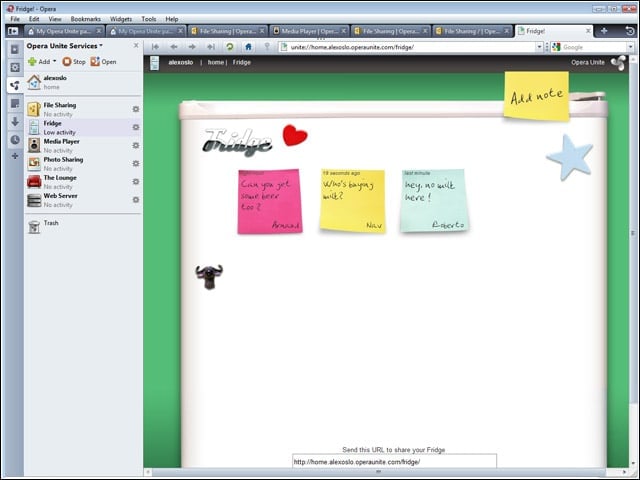Toggle the panel sidebar button in tab bar
The width and height of the screenshot is (640, 480).
pyautogui.click(x=13, y=31)
